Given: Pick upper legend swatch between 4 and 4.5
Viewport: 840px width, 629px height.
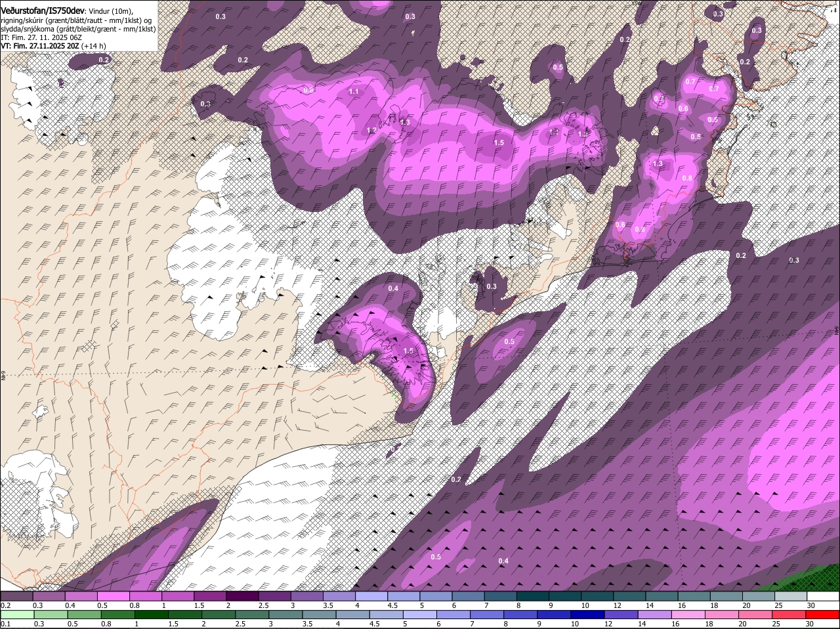Looking at the screenshot, I should (371, 596).
